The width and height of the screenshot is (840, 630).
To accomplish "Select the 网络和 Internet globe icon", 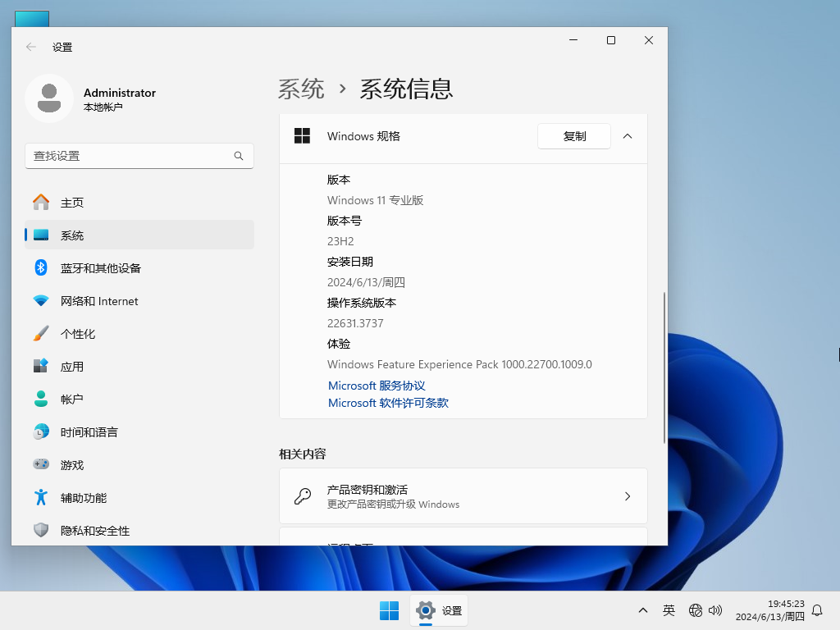I will 41,301.
